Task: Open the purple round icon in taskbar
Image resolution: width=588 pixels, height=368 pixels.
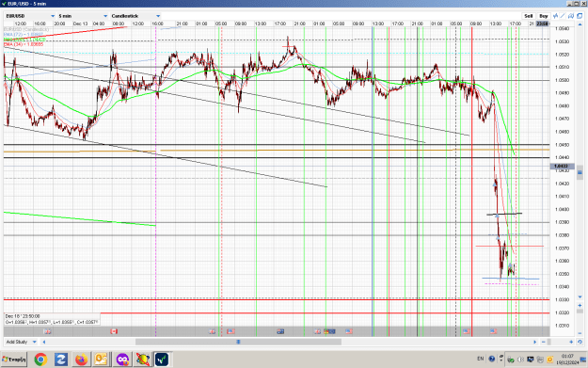Action: coord(122,360)
